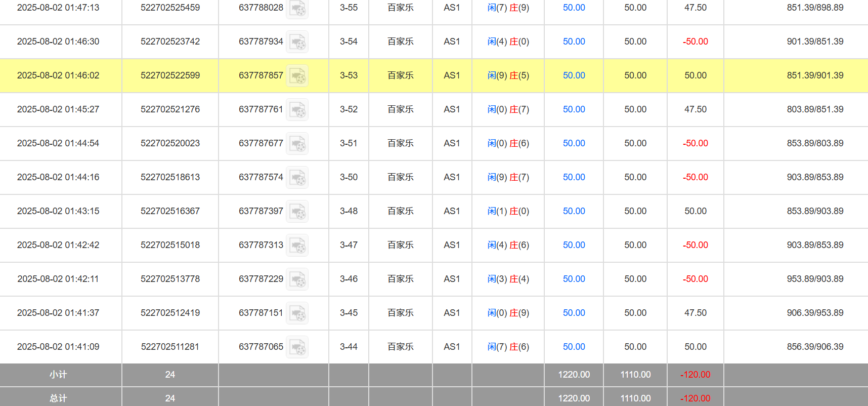Show replay for game 637787397
Image resolution: width=868 pixels, height=406 pixels.
[297, 212]
